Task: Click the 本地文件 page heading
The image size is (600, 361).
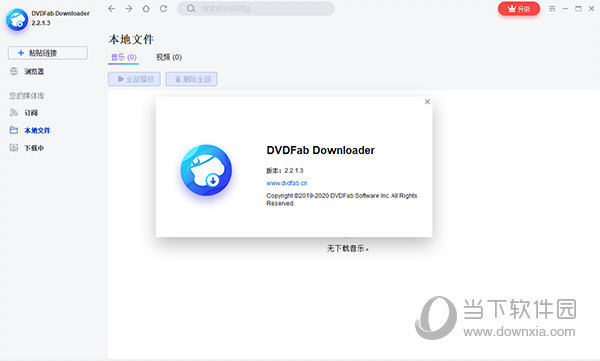Action: (131, 39)
